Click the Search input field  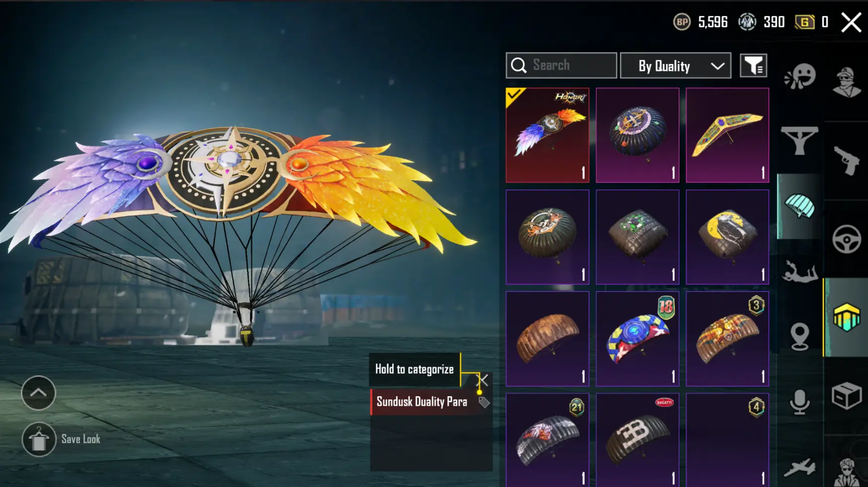tap(561, 65)
